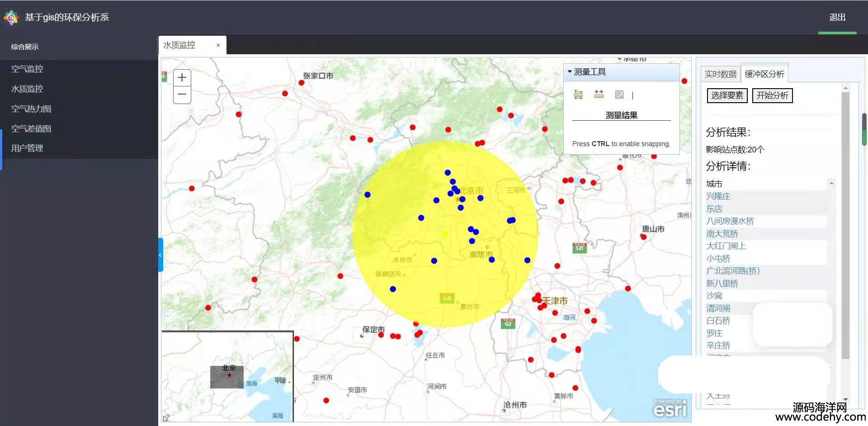Click the 选择要素 button
Viewport: 868px width, 426px height.
tap(727, 95)
